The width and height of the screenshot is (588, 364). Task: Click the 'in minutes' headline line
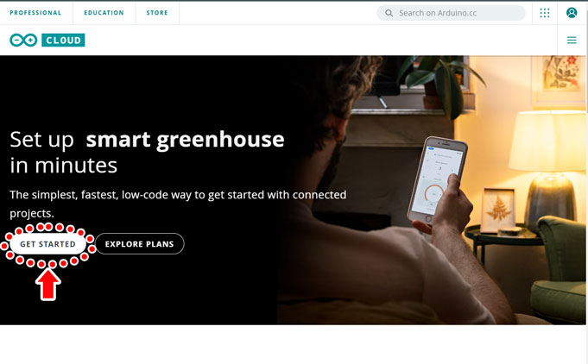(63, 166)
